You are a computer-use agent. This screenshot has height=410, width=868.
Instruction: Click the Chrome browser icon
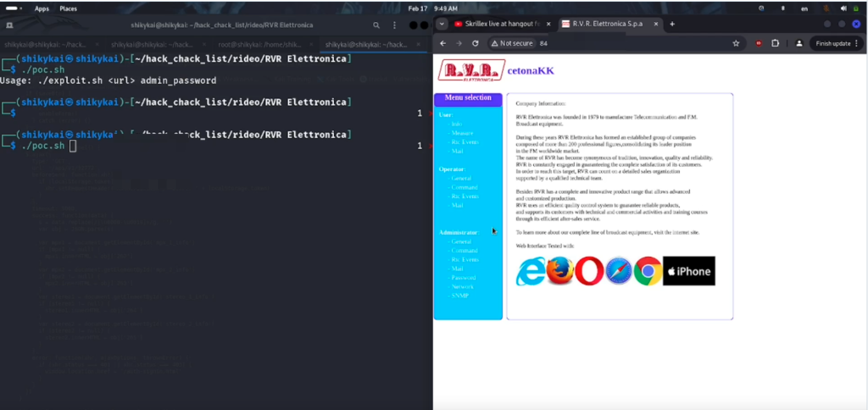648,271
